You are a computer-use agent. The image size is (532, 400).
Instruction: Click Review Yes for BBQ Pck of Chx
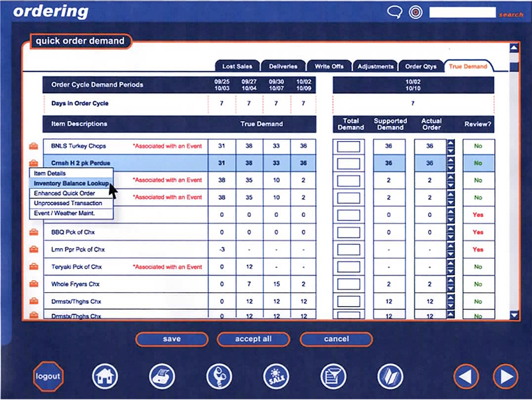coord(478,232)
